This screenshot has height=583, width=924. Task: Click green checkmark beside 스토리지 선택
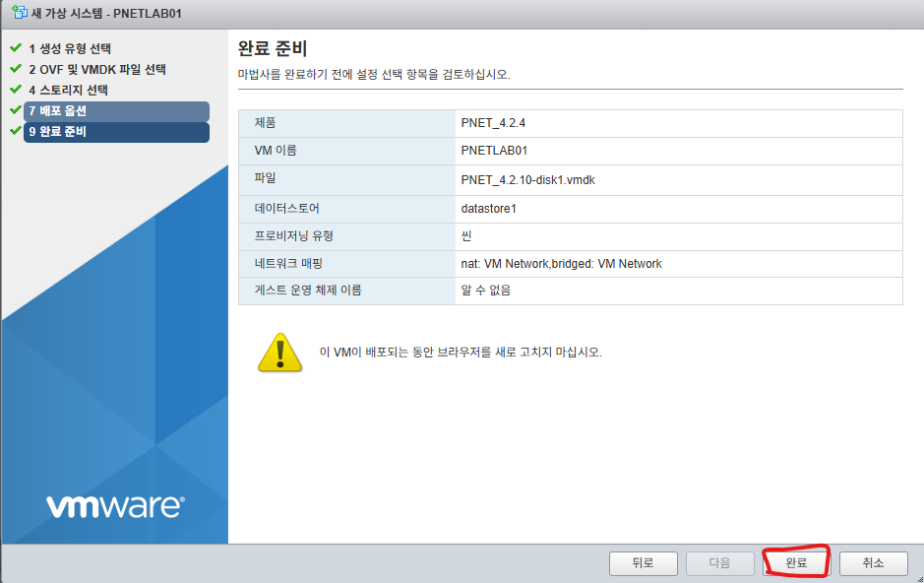pos(16,89)
